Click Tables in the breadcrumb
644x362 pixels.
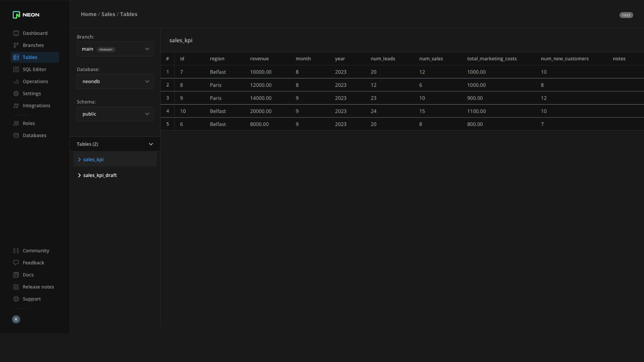[x=129, y=14]
